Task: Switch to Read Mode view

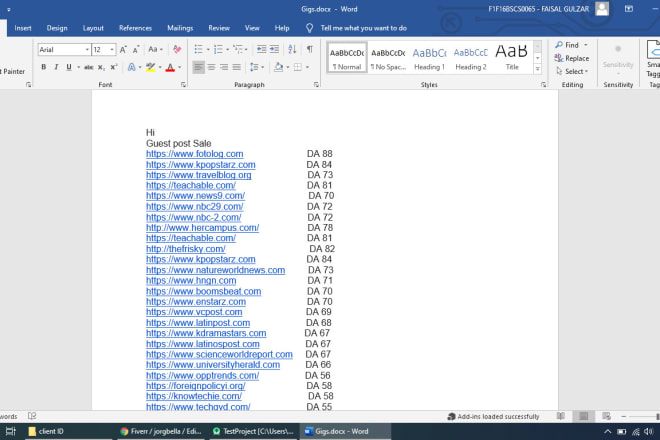Action: 561,416
